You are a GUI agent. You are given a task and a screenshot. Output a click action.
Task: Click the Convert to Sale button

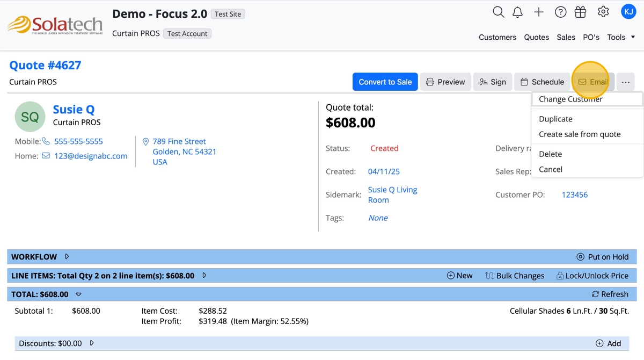tap(385, 82)
